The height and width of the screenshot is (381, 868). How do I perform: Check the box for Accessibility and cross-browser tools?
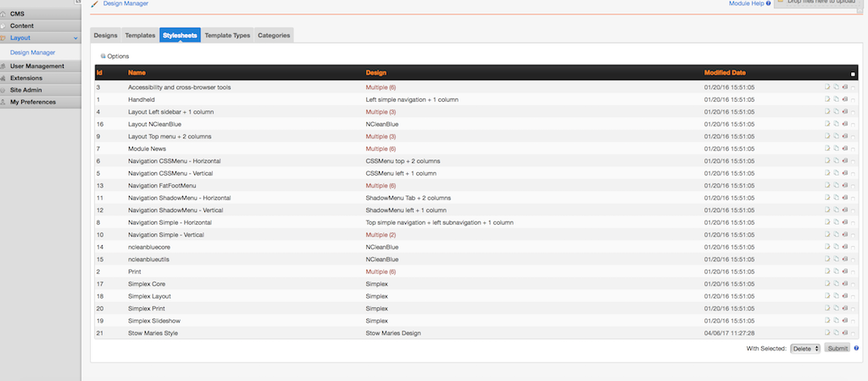(854, 87)
